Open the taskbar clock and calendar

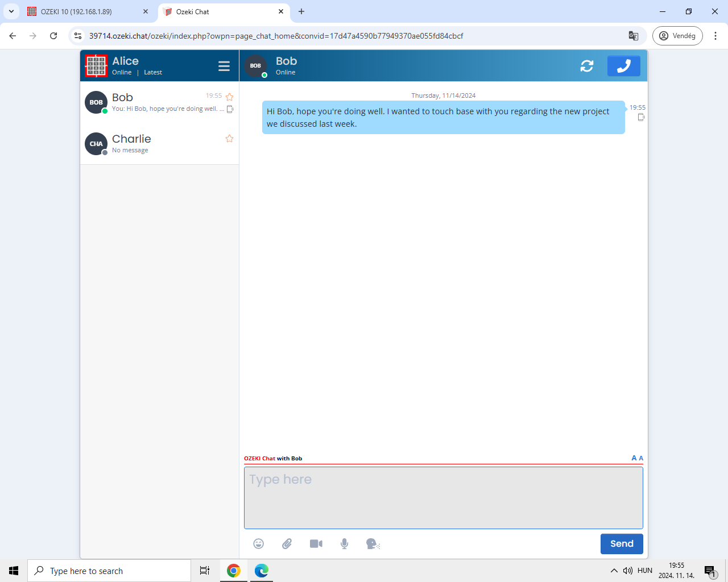click(677, 571)
